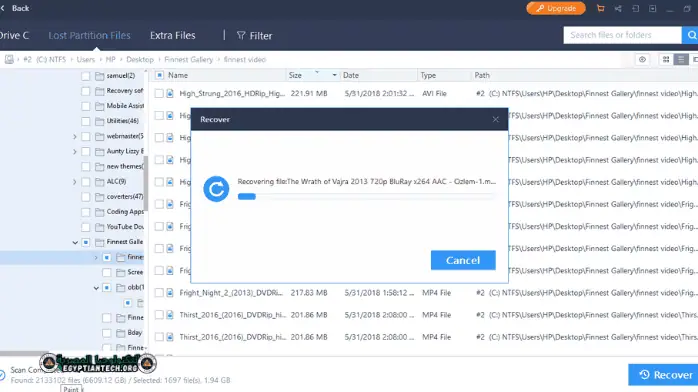The image size is (698, 392).
Task: Click the circular refresh icon in Recover dialog
Action: (216, 189)
